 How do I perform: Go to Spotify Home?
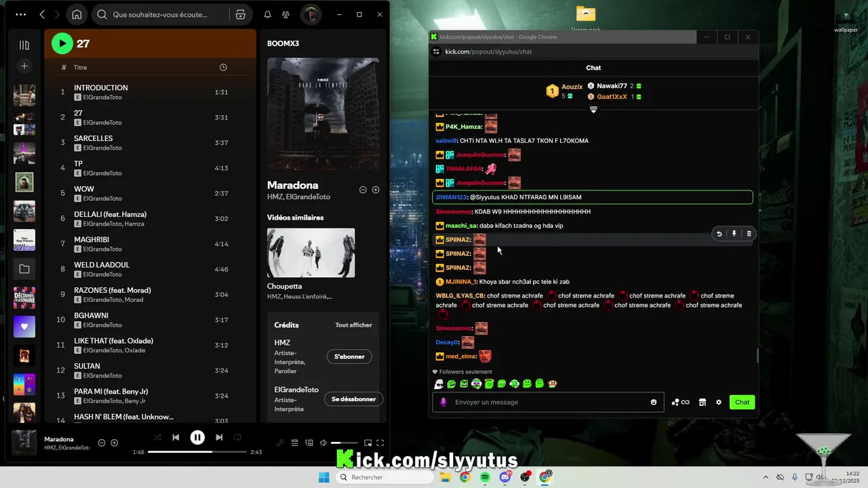click(77, 14)
